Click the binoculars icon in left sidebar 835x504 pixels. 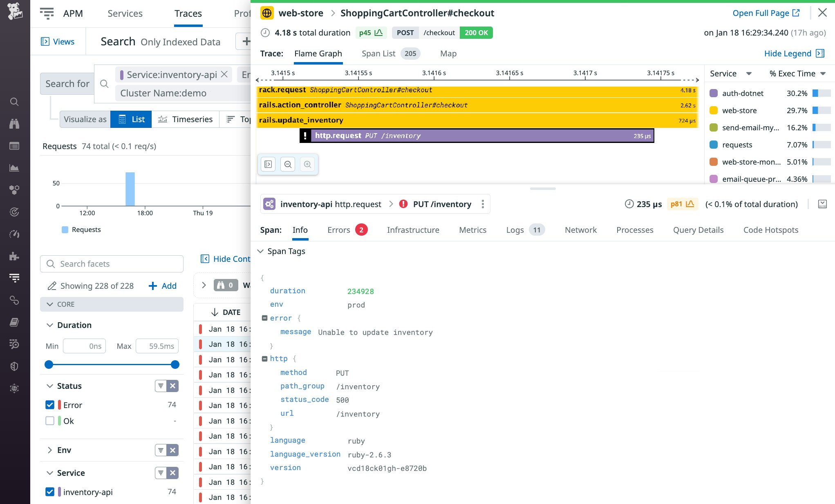[14, 124]
